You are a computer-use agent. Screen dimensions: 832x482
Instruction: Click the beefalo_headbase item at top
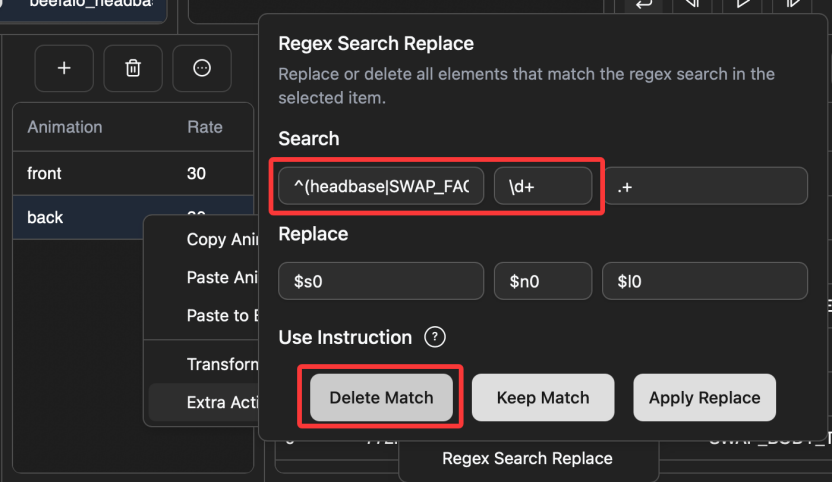coord(90,5)
